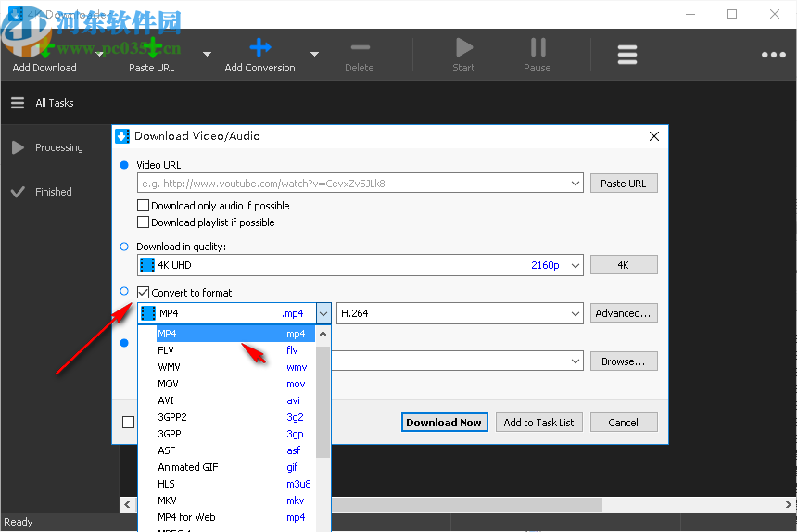This screenshot has width=797, height=532.
Task: Click the Browse... button
Action: point(624,361)
